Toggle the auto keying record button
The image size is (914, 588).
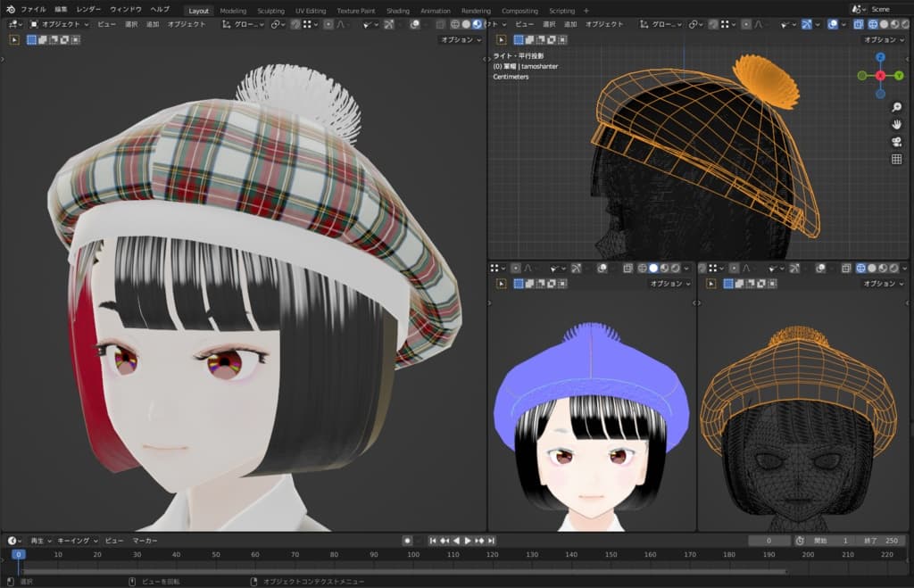pyautogui.click(x=407, y=541)
